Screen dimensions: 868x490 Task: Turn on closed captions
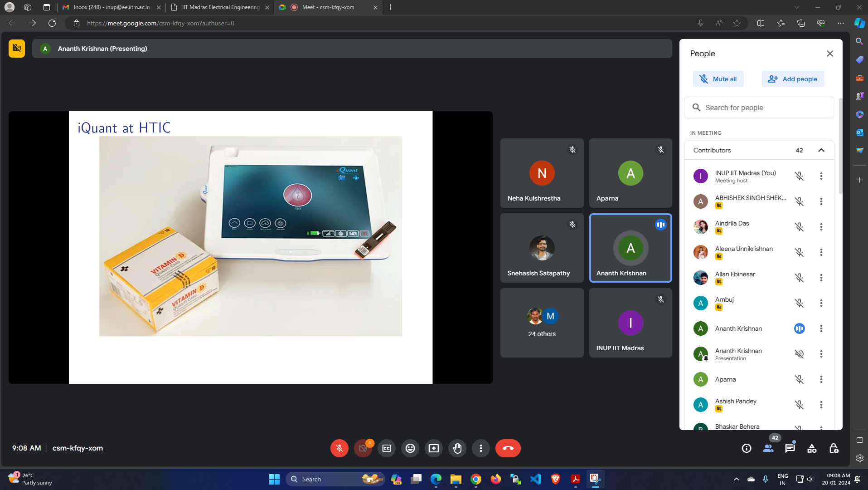(x=387, y=448)
